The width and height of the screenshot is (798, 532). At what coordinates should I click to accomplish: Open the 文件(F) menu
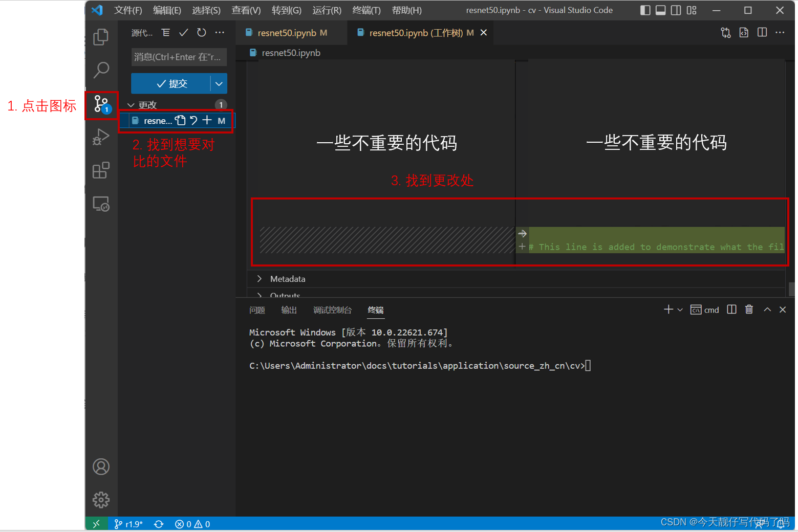point(128,10)
